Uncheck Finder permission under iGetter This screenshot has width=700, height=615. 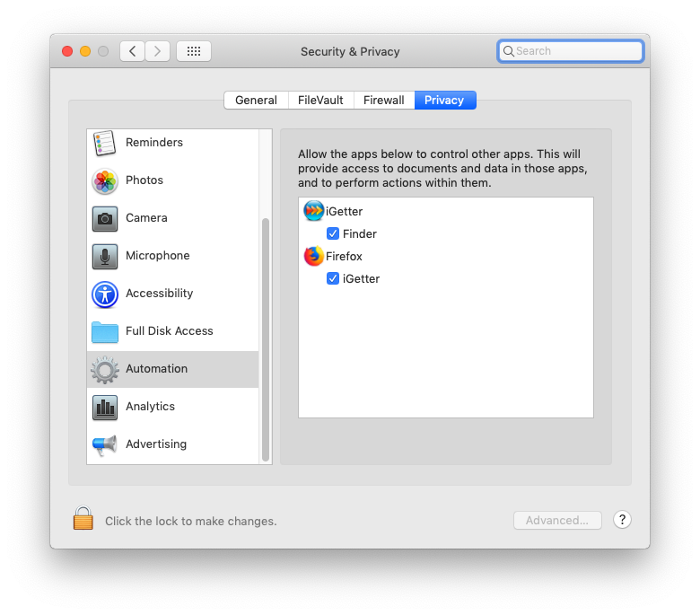click(x=333, y=233)
